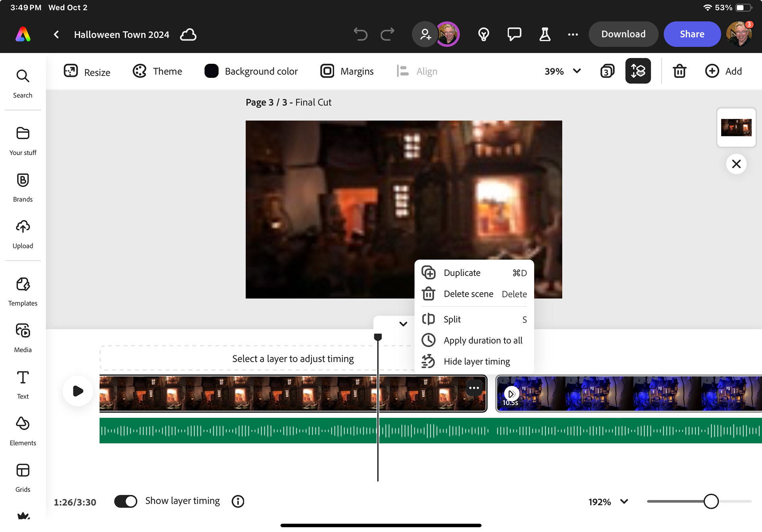The width and height of the screenshot is (762, 532).
Task: Click the Share button
Action: tap(692, 34)
